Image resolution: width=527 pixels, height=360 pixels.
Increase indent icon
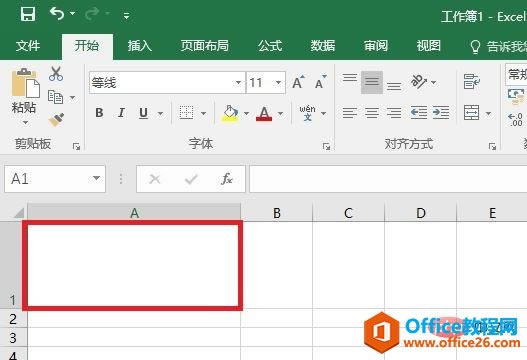441,113
